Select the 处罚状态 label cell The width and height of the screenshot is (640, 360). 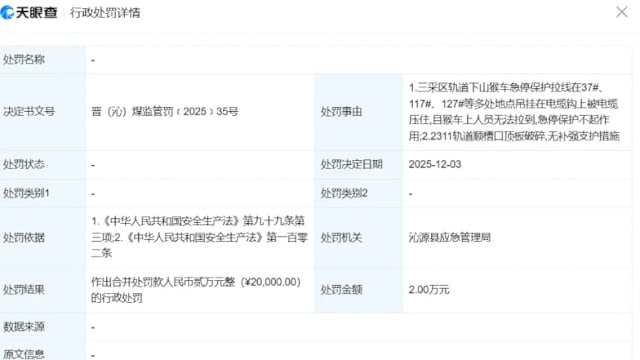tap(43, 164)
